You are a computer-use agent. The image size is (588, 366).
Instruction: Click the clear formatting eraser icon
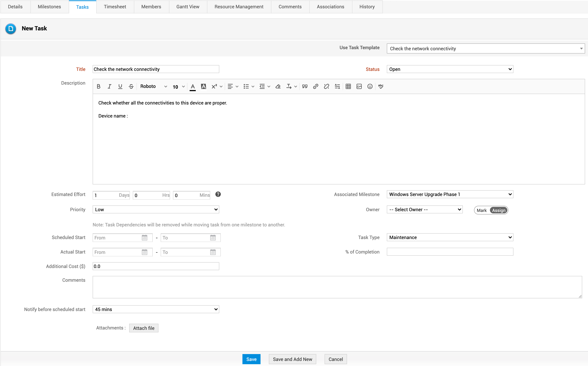click(x=278, y=86)
